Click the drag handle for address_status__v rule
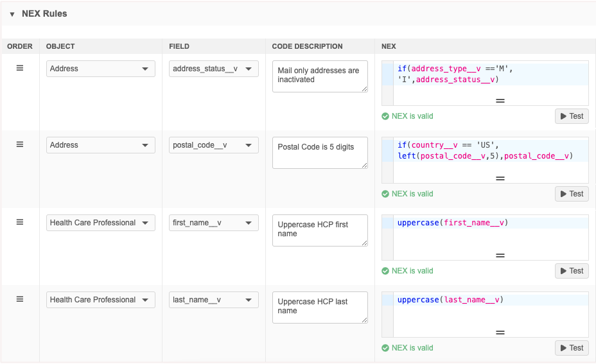The width and height of the screenshot is (596, 364). click(20, 68)
